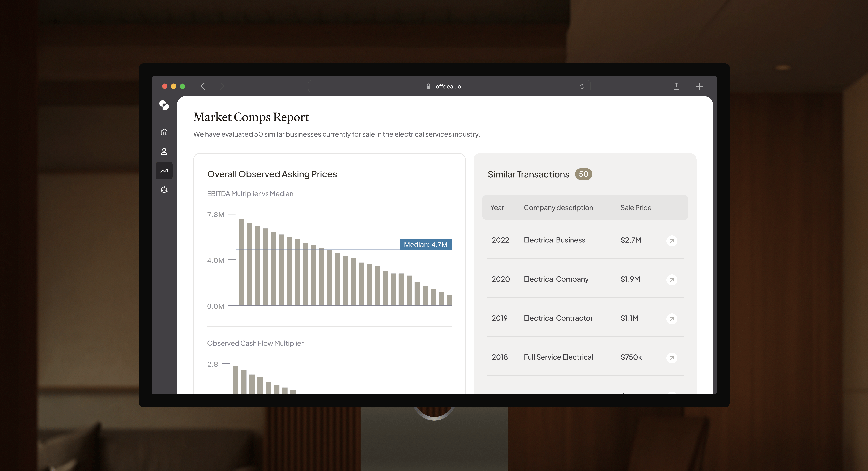Open a new tab with plus icon
868x471 pixels.
699,86
